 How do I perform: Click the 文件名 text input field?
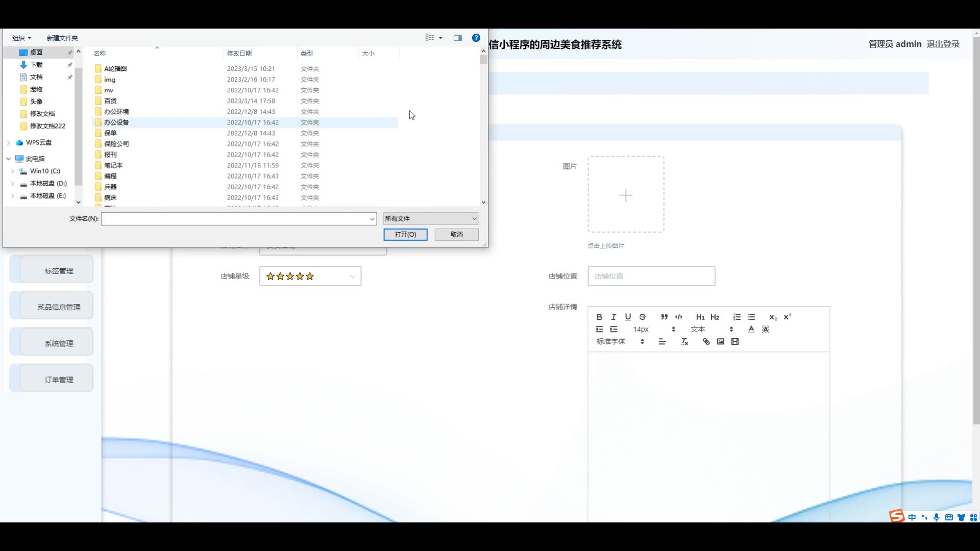click(x=235, y=219)
